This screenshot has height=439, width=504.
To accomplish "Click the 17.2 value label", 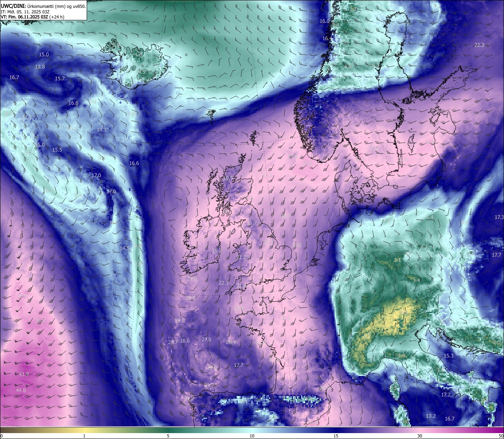I will click(x=445, y=395).
